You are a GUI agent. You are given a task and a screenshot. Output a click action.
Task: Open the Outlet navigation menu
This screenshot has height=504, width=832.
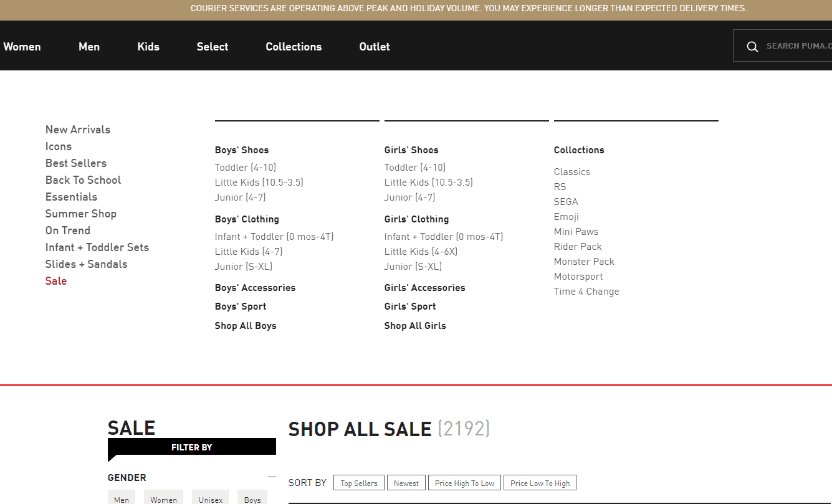click(375, 47)
